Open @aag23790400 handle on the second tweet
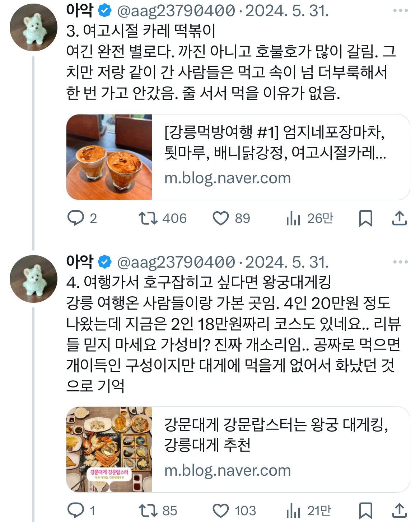 176,262
